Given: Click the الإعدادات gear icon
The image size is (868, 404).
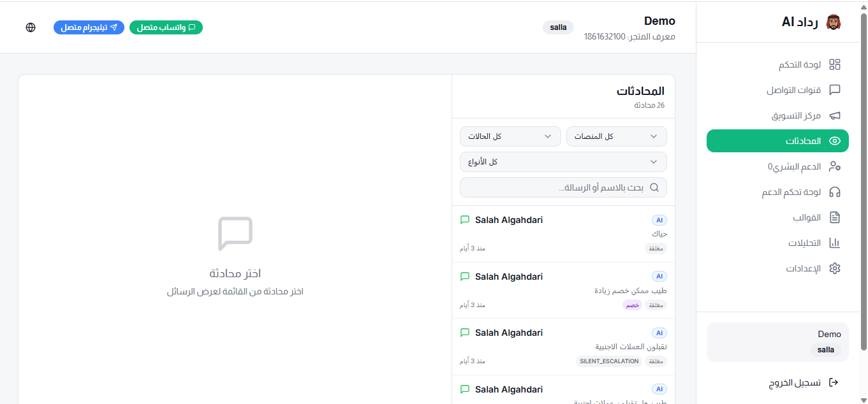Looking at the screenshot, I should tap(834, 268).
